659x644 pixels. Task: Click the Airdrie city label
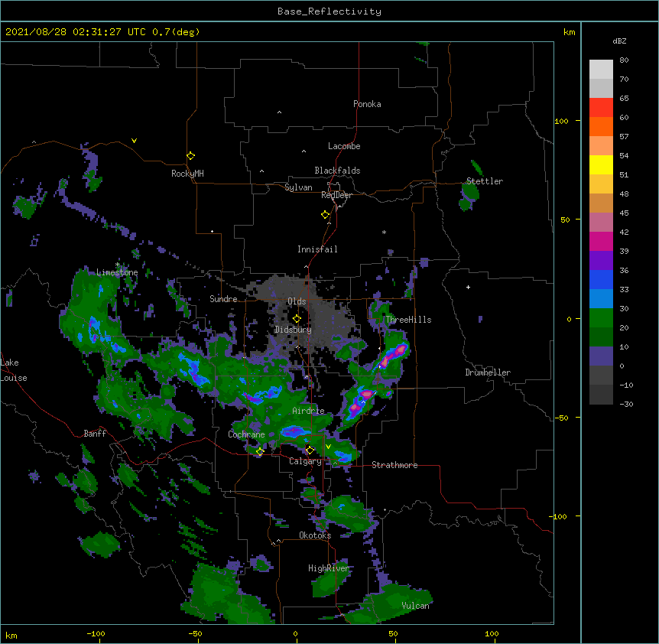tap(308, 411)
